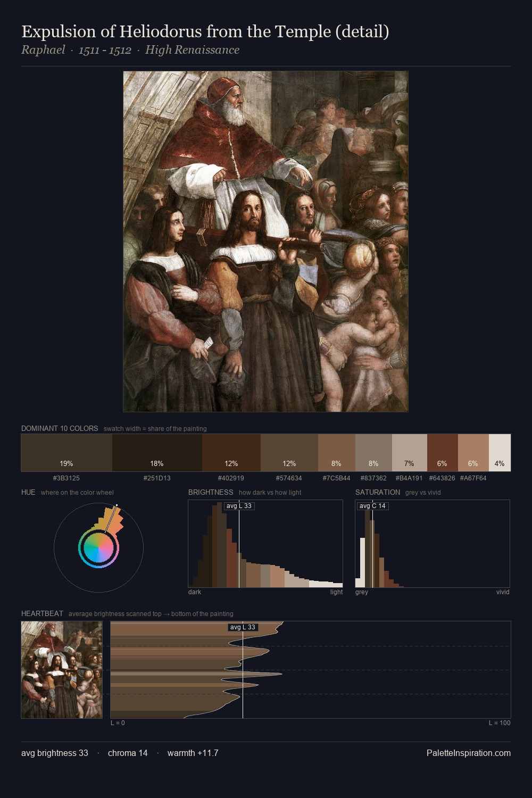532x798 pixels.
Task: Select the #7C5B44 swatch at 8%
Action: 336,453
